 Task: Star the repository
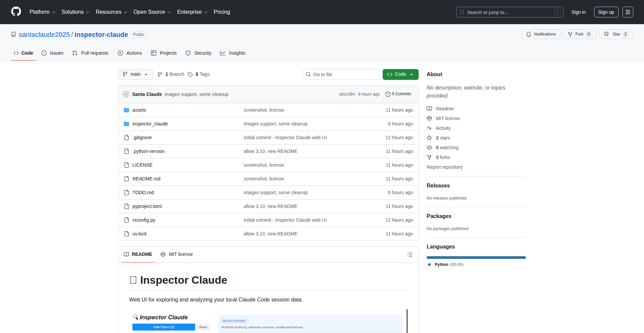[616, 34]
